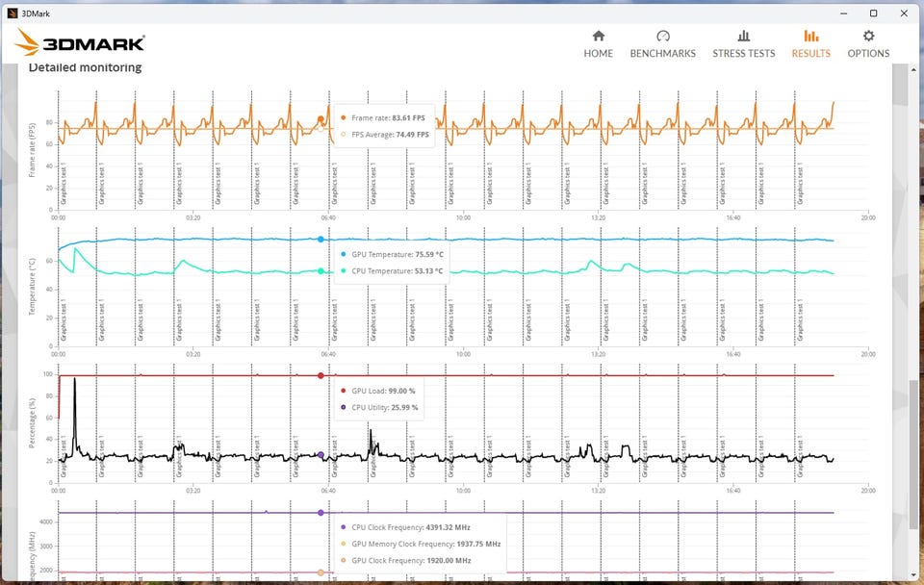Click orange Frame rate legend dot in tooltip

[344, 117]
